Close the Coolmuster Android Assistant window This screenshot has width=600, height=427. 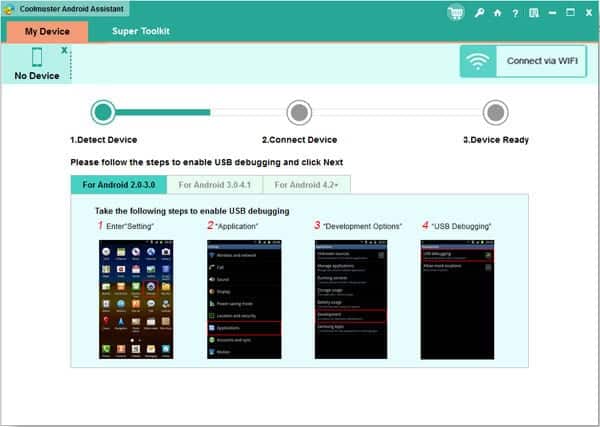[x=589, y=13]
